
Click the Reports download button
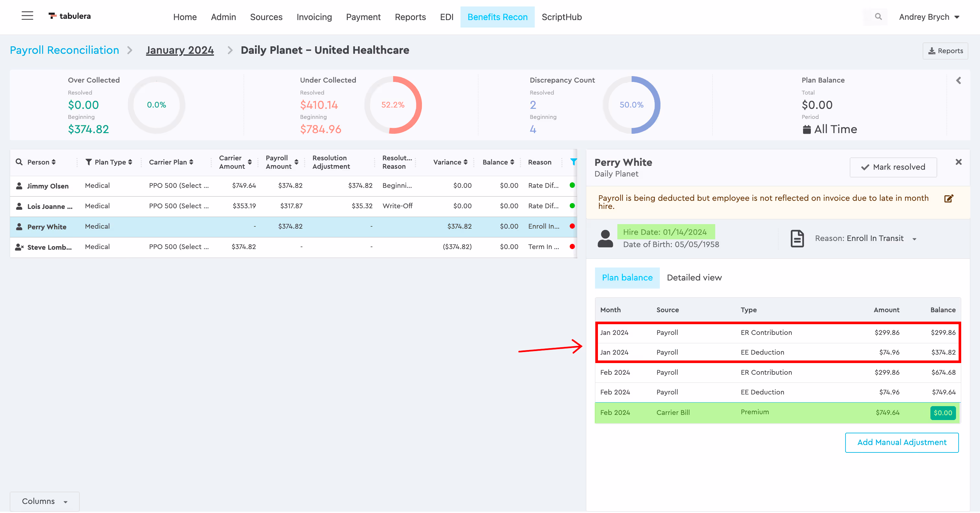tap(945, 51)
